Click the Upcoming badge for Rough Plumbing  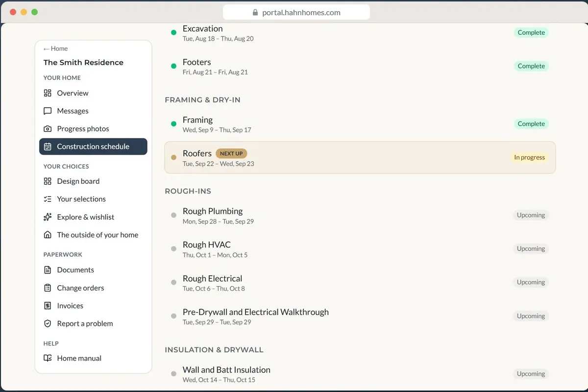[x=531, y=215]
